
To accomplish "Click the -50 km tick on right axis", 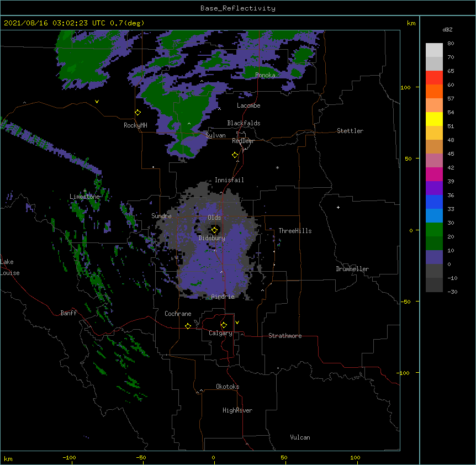I will click(405, 302).
